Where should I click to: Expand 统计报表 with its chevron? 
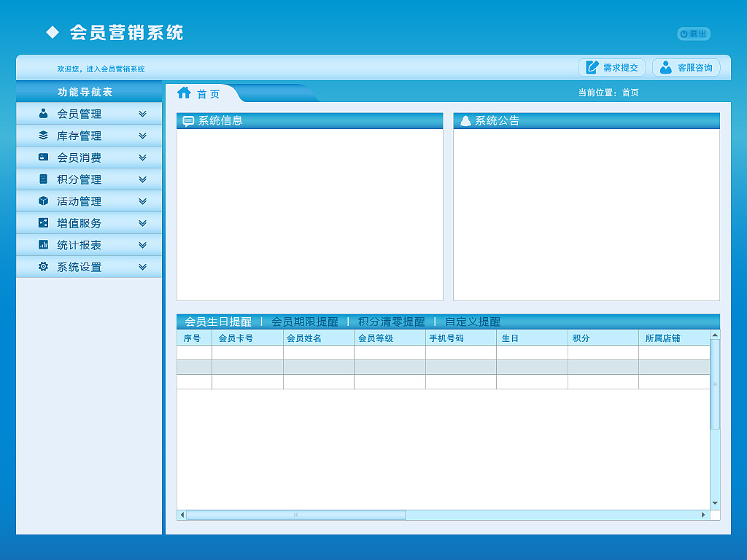click(142, 245)
